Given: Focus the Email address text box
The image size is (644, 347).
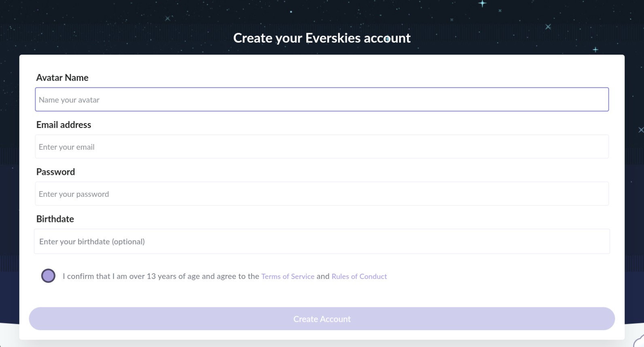Looking at the screenshot, I should coord(322,147).
